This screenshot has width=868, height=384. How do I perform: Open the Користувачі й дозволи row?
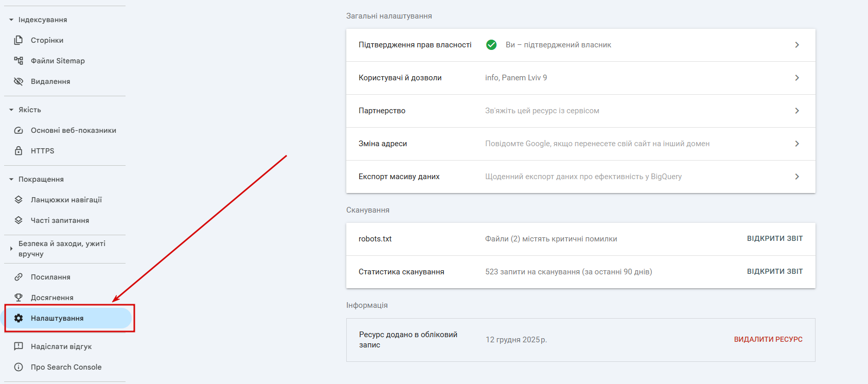580,78
